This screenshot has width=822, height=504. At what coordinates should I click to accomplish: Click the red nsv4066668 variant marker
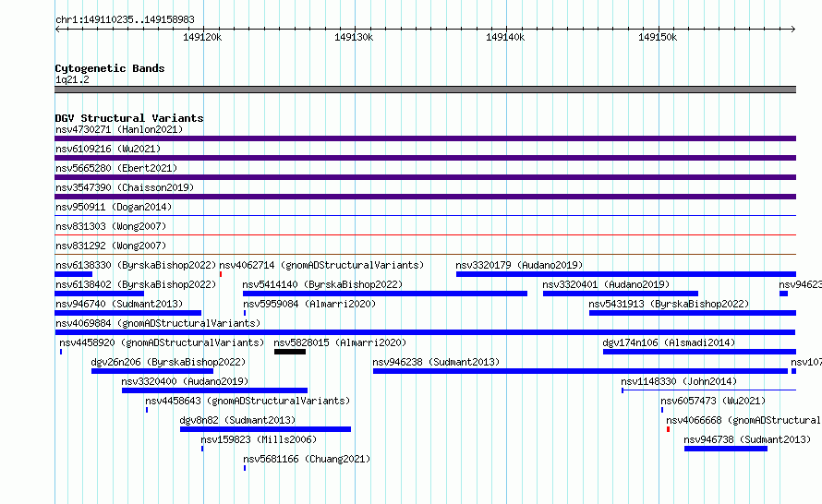(x=668, y=429)
